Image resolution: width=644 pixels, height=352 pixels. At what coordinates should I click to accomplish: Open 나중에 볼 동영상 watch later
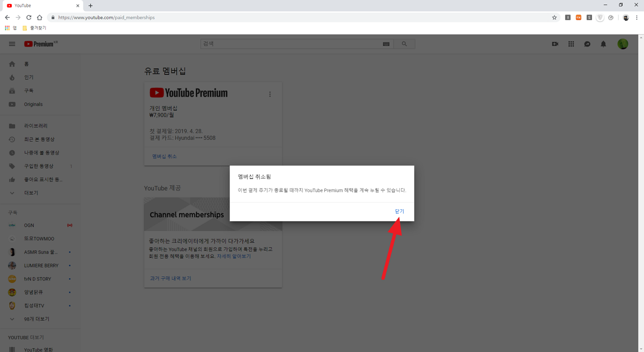click(40, 153)
